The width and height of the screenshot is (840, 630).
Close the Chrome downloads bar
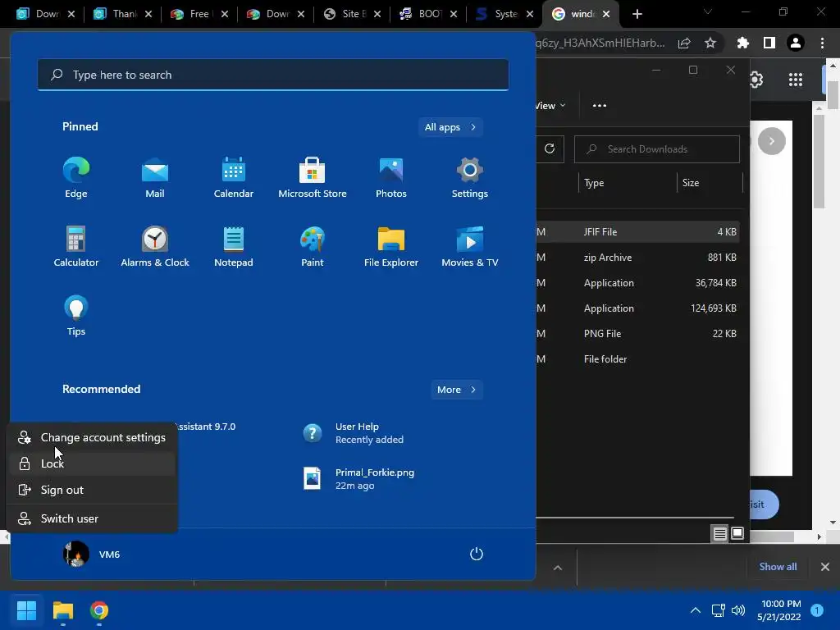[825, 567]
